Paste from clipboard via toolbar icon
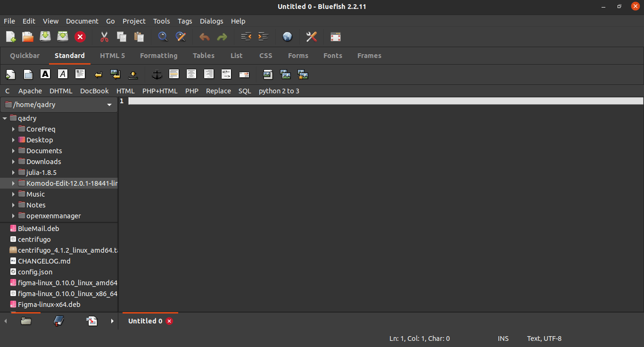Screen dimensions: 644x347 coord(139,37)
